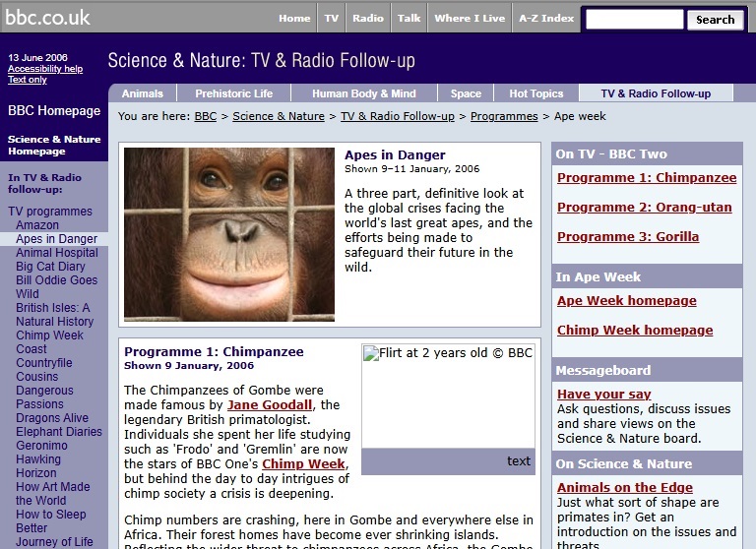Focus the search text field
Viewport: 756px width, 549px height.
point(634,20)
